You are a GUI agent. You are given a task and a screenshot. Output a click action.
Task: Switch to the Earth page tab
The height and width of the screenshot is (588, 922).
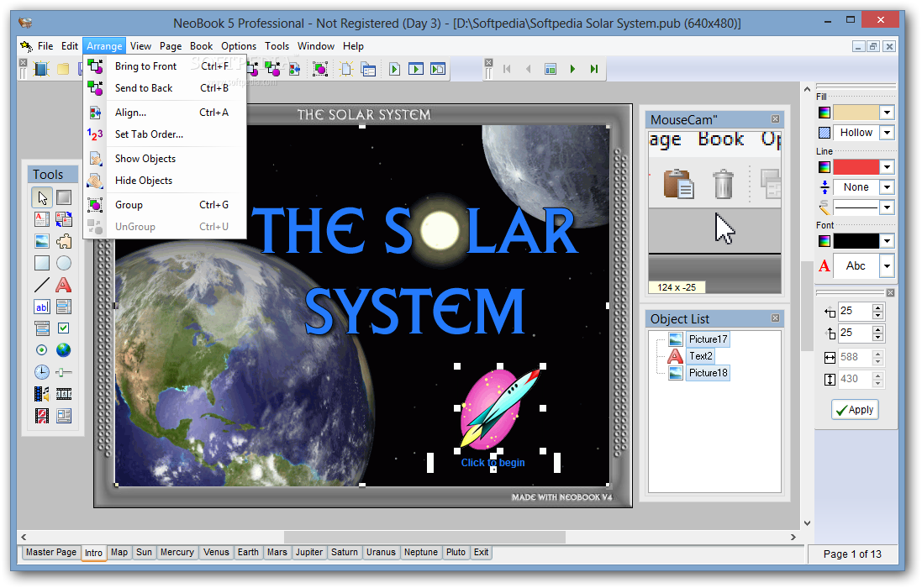tap(248, 552)
